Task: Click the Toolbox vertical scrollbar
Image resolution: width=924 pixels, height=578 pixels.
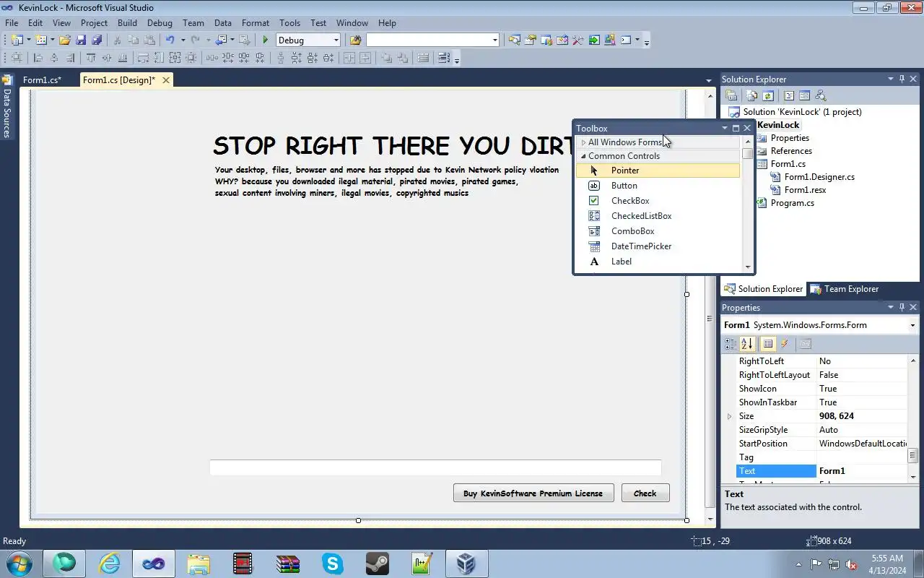Action: (x=748, y=204)
